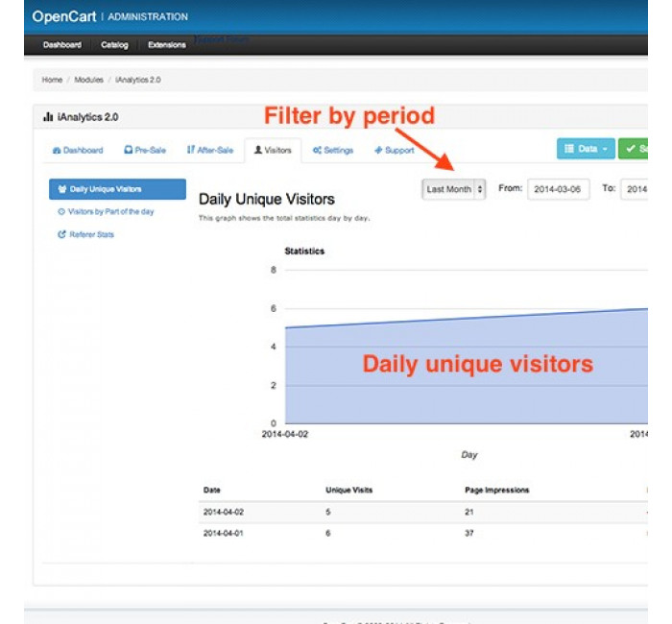The image size is (672, 624).
Task: Click the Page Impressions value 37
Action: click(468, 533)
